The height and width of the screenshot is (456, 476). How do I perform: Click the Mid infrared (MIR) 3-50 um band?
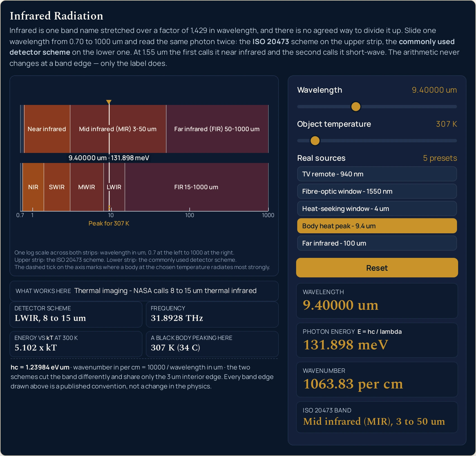118,129
